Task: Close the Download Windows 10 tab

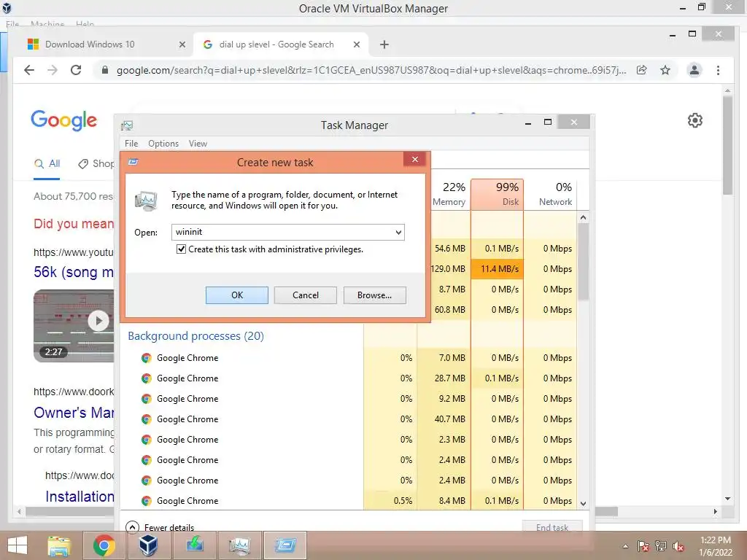Action: [182, 44]
